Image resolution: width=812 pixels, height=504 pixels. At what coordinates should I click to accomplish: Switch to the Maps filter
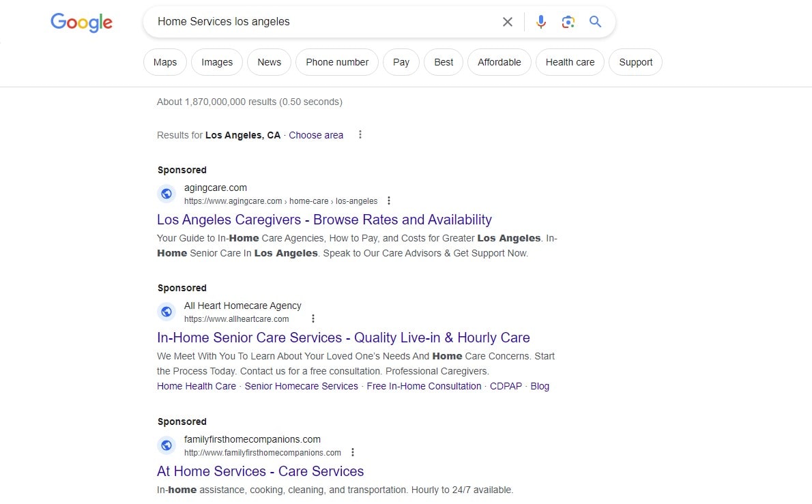pyautogui.click(x=164, y=61)
